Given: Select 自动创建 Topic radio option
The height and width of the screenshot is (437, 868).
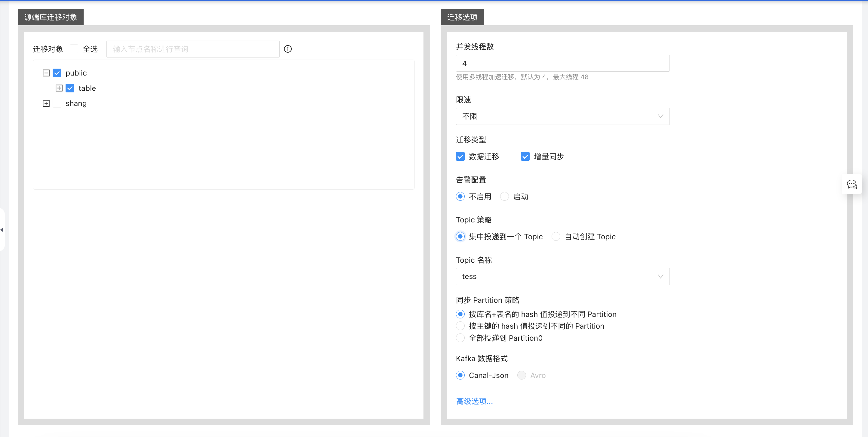Looking at the screenshot, I should click(x=556, y=237).
